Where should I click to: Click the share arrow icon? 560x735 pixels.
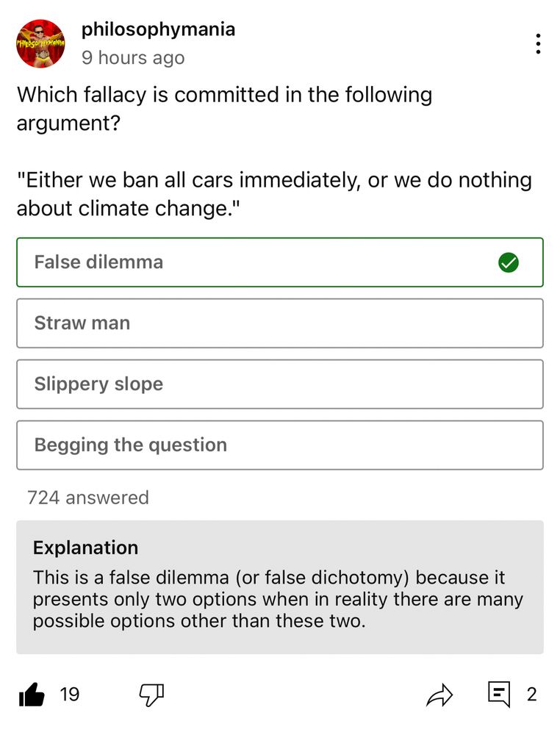click(439, 694)
